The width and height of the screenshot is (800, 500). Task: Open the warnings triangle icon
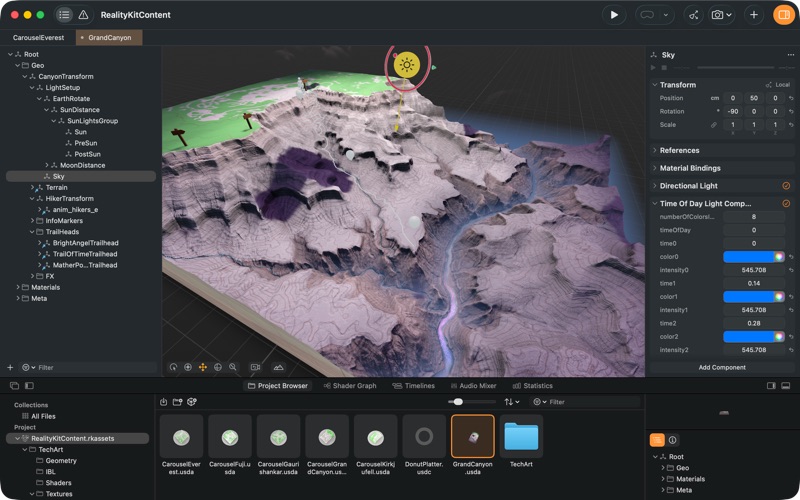(x=83, y=15)
